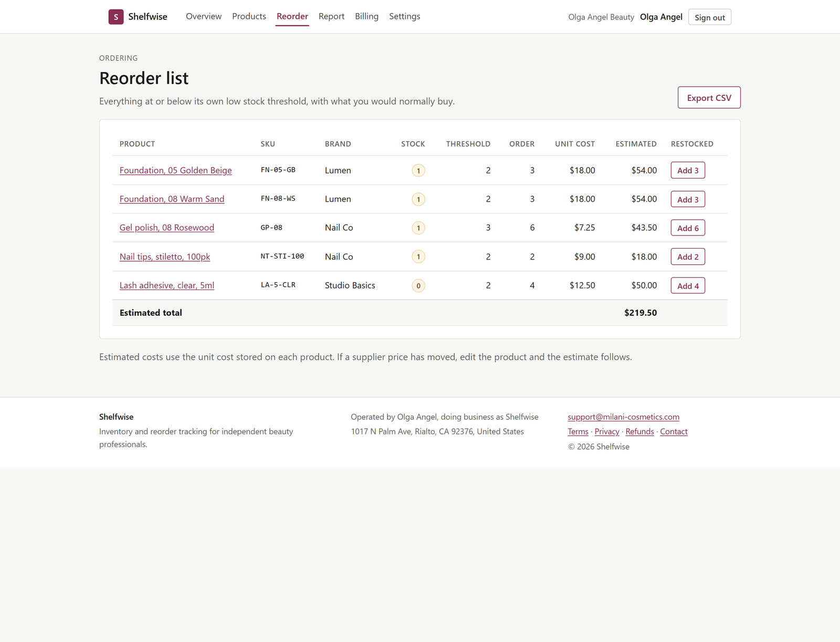
Task: Add 6 restock for Gel polish
Action: tap(688, 228)
